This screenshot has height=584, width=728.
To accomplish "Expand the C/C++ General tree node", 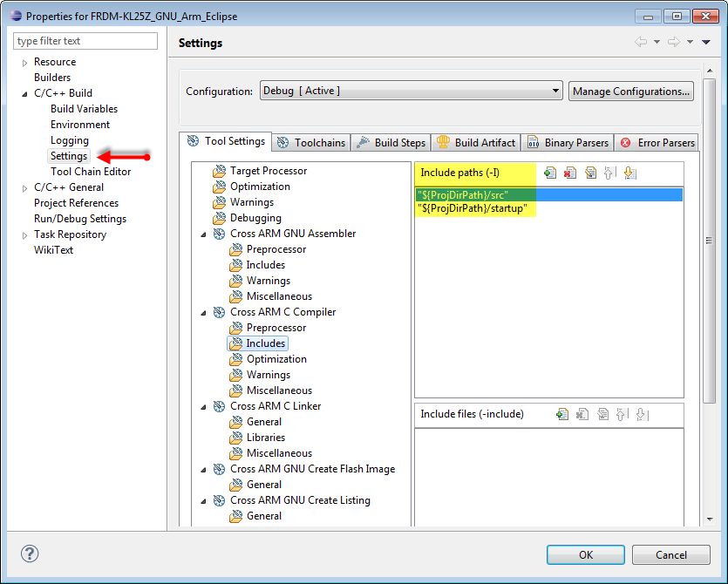I will tap(24, 187).
